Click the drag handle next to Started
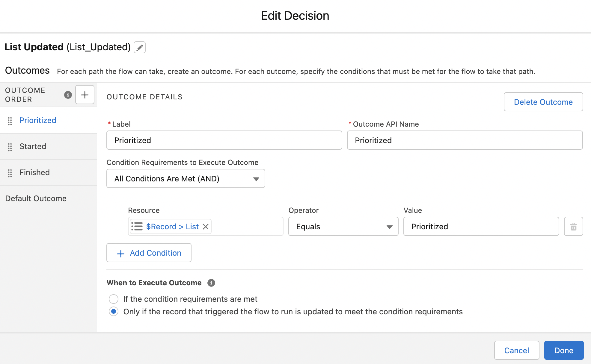This screenshot has width=591, height=364. (10, 146)
